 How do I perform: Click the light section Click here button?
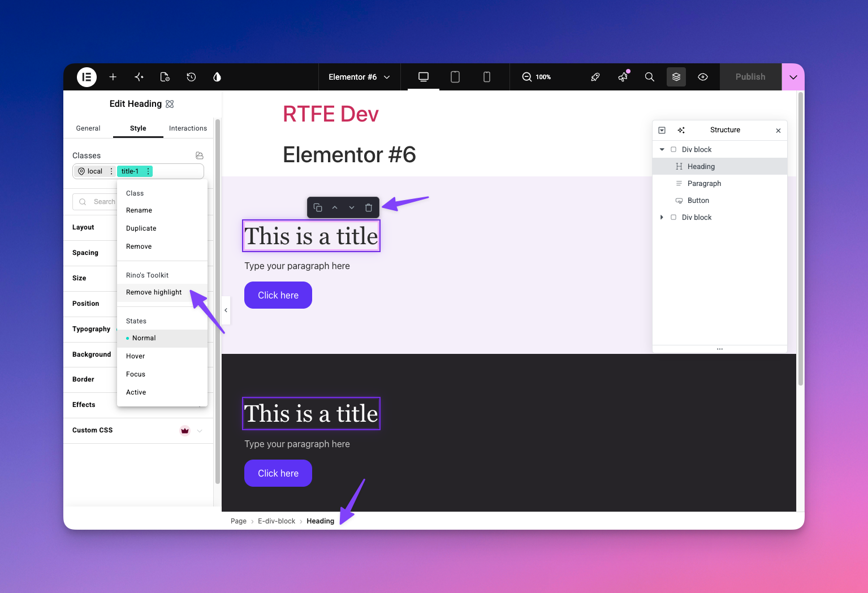[278, 295]
